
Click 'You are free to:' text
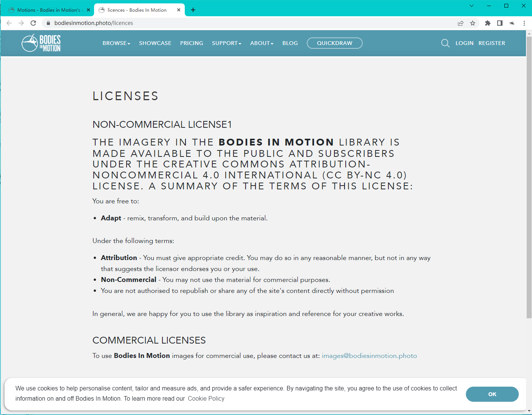tap(116, 201)
